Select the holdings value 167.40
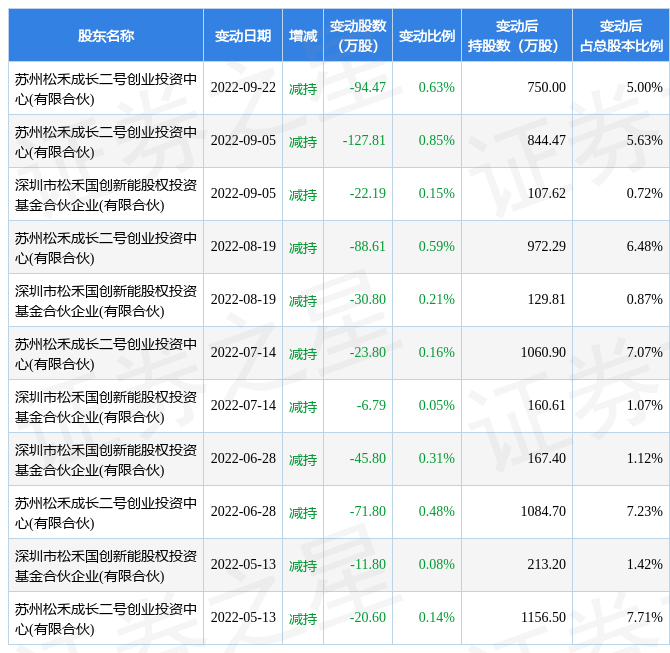 coord(546,459)
